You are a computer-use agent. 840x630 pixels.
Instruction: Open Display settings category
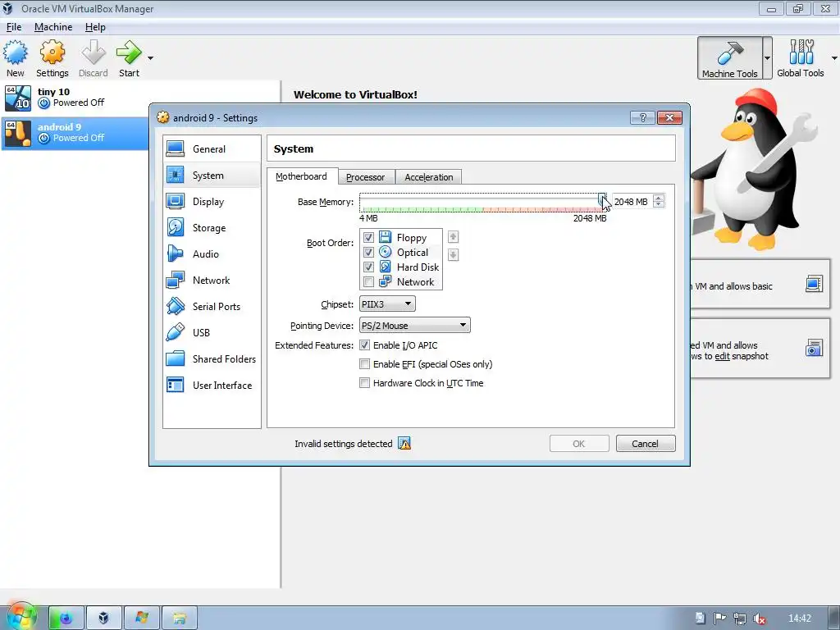[212, 202]
